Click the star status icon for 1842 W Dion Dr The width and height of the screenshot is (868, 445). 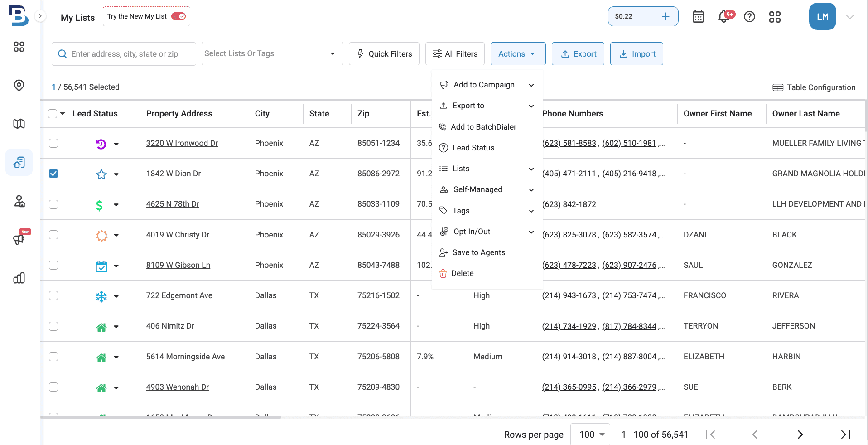[x=101, y=174]
